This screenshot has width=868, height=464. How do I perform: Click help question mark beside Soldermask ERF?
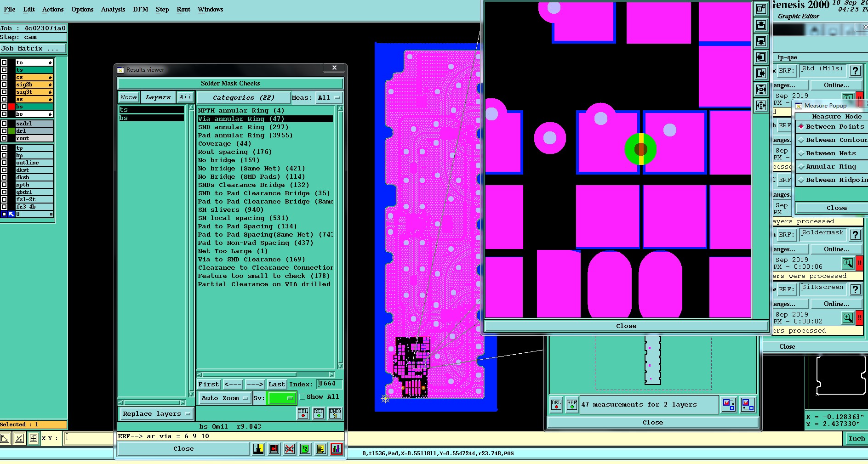click(855, 235)
